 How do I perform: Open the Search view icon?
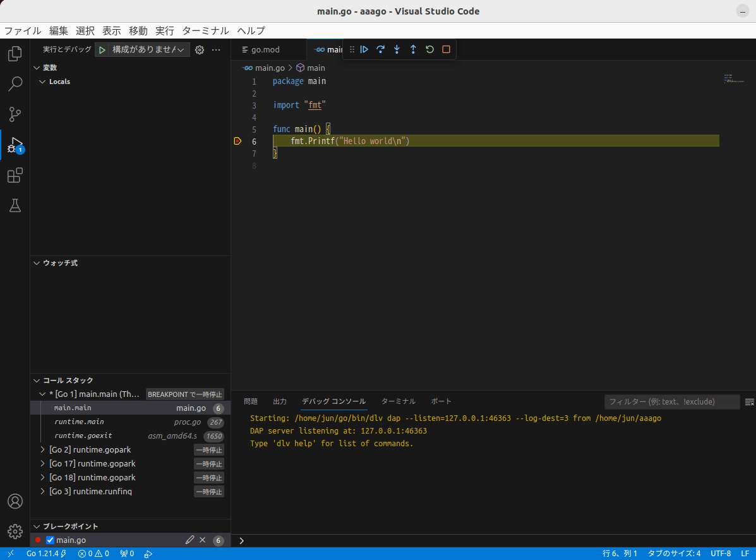pyautogui.click(x=15, y=84)
